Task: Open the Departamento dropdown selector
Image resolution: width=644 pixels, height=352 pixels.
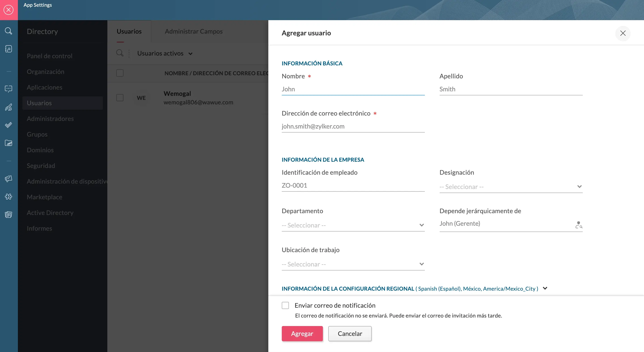Action: point(352,225)
